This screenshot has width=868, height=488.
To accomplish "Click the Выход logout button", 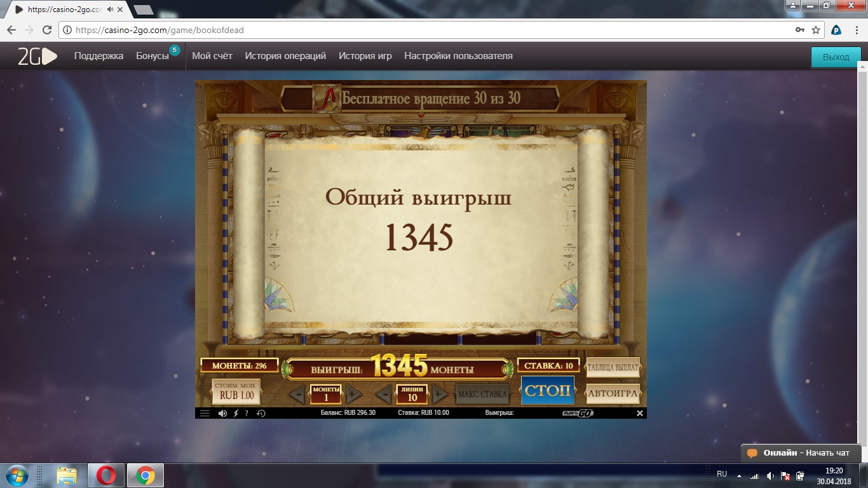I will (836, 57).
